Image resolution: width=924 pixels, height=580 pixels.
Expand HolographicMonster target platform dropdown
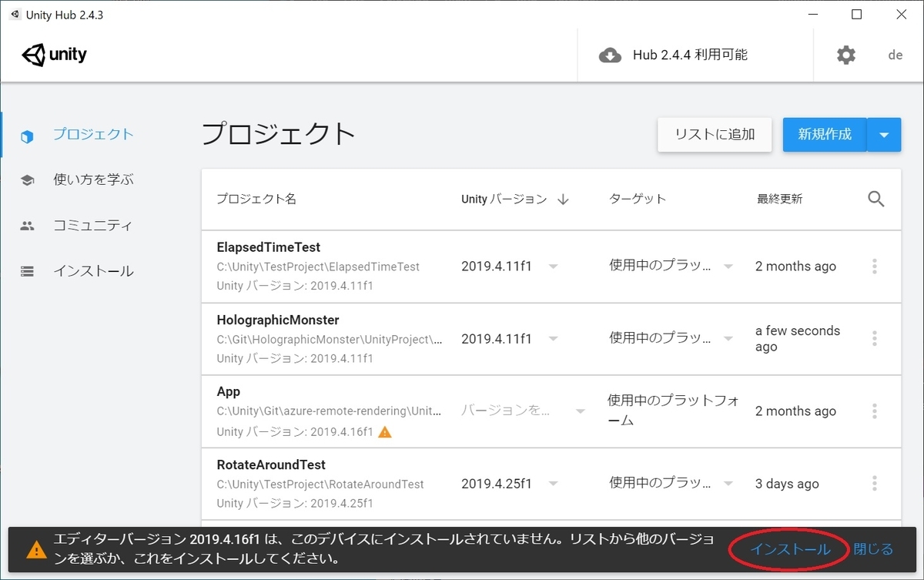[728, 339]
